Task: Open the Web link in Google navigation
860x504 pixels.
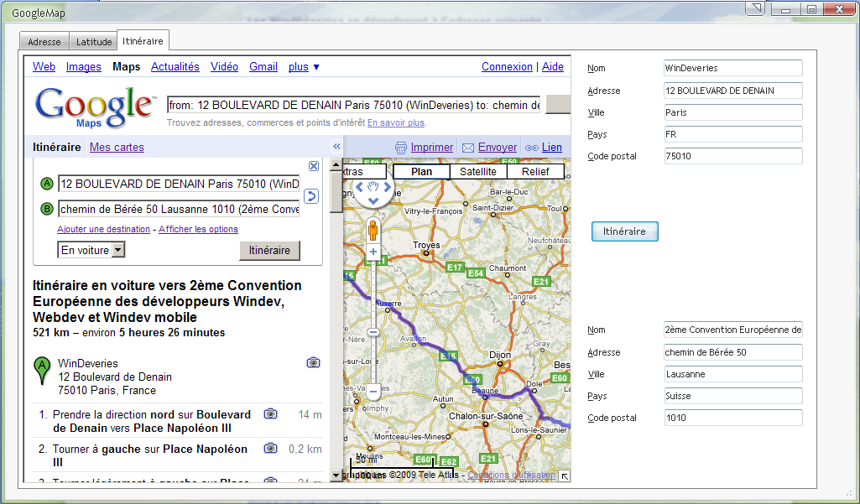Action: pos(44,67)
